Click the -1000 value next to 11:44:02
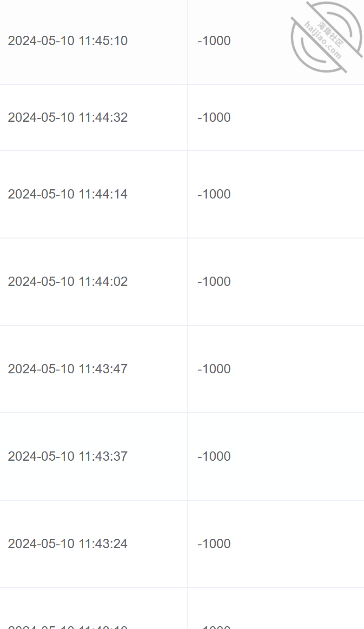364x629 pixels. (x=214, y=281)
